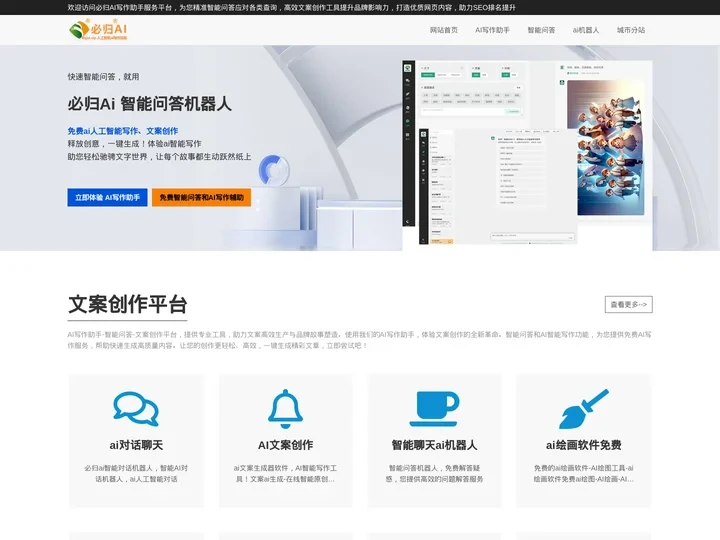The image size is (720, 540).
Task: Open the 城市分站 navigation item
Action: pos(631,30)
